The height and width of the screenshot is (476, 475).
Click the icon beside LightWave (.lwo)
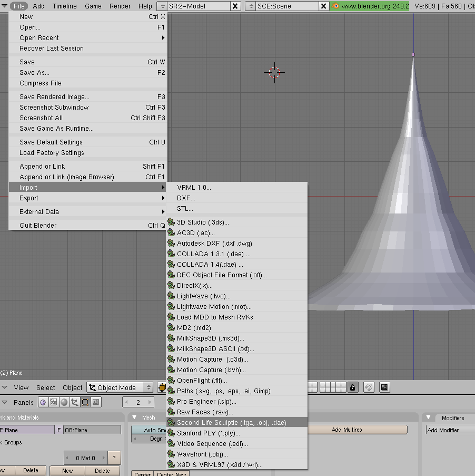click(171, 296)
